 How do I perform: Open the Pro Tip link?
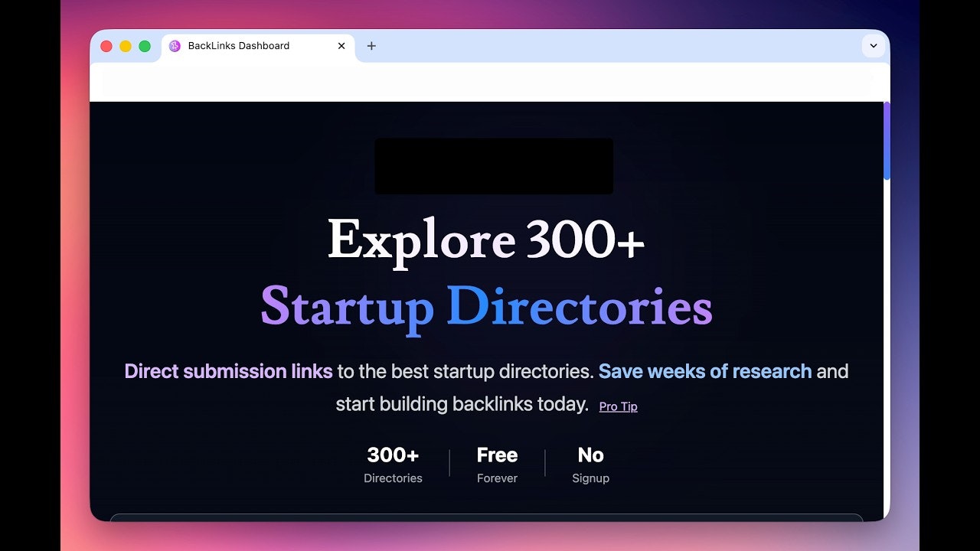(x=618, y=406)
